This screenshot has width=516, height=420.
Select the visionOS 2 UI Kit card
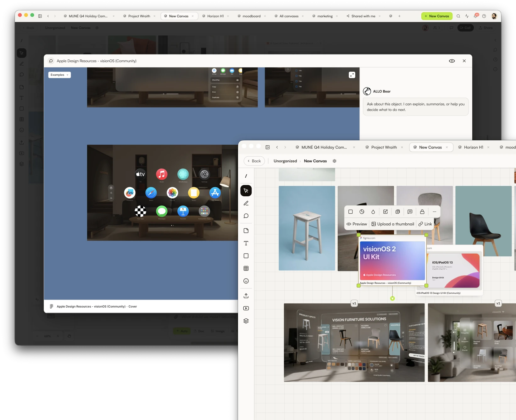pos(392,261)
